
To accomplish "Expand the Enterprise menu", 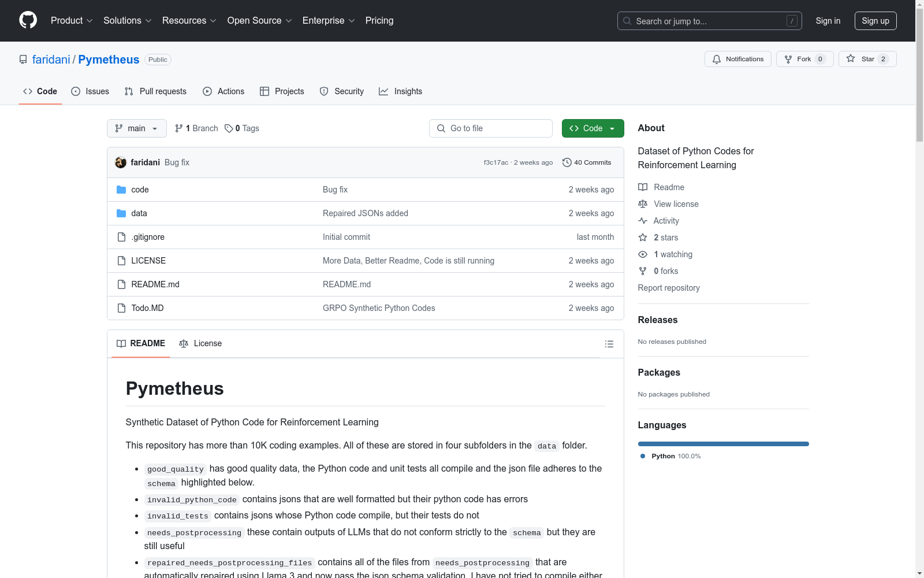I will click(x=329, y=21).
